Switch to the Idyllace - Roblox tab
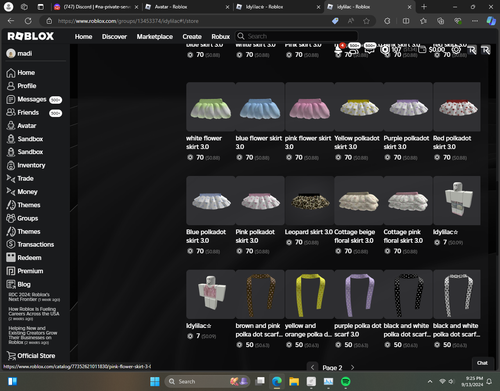Image resolution: width=500 pixels, height=391 pixels. pos(278,7)
